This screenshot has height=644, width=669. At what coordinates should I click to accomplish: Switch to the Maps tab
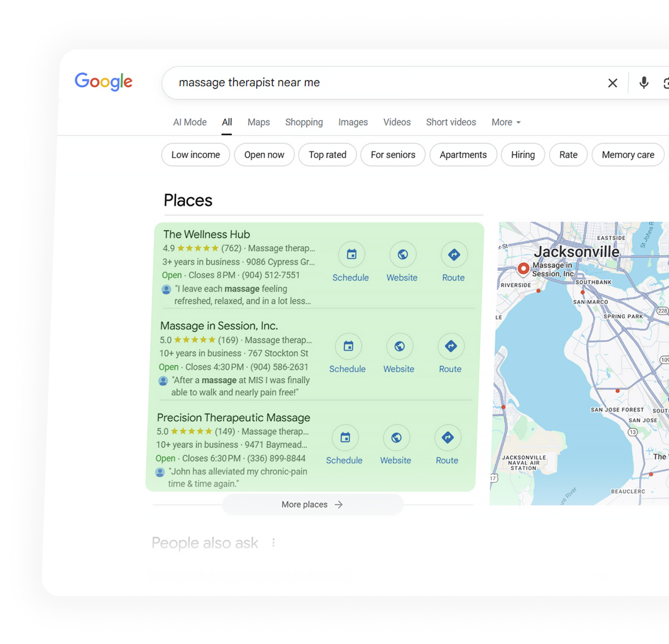[x=259, y=122]
